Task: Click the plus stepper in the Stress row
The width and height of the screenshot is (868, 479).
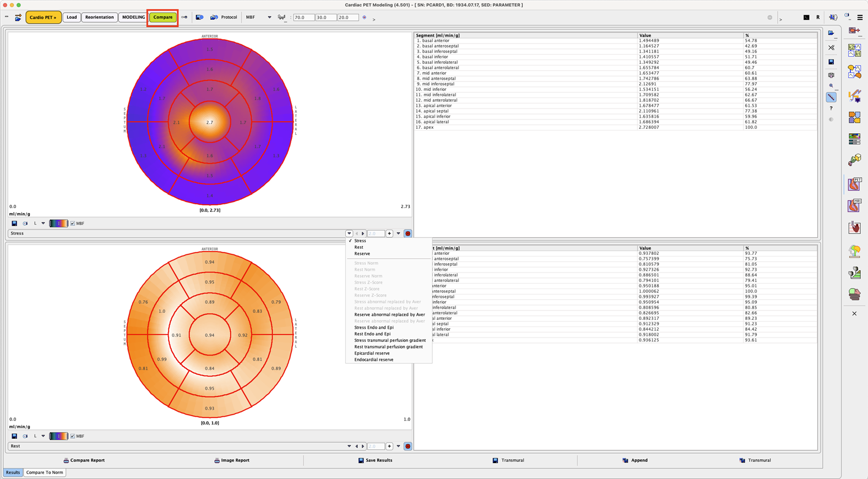Action: point(389,233)
